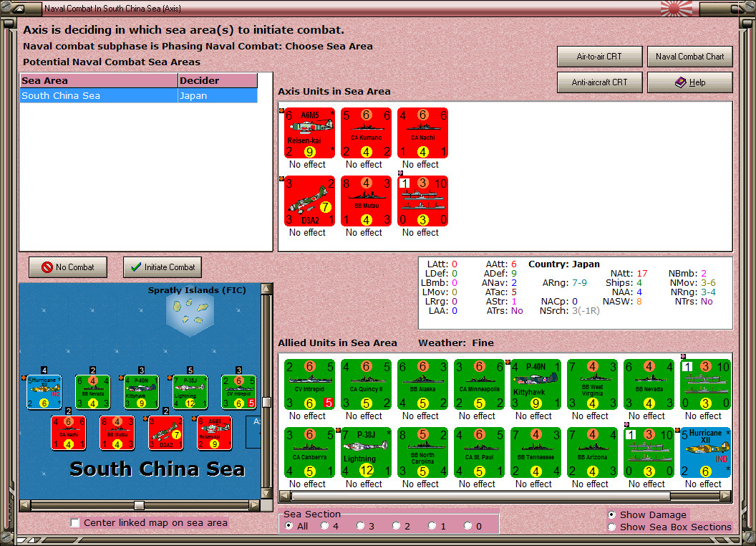
Task: Select Sea Section 4 radio button
Action: tap(324, 526)
